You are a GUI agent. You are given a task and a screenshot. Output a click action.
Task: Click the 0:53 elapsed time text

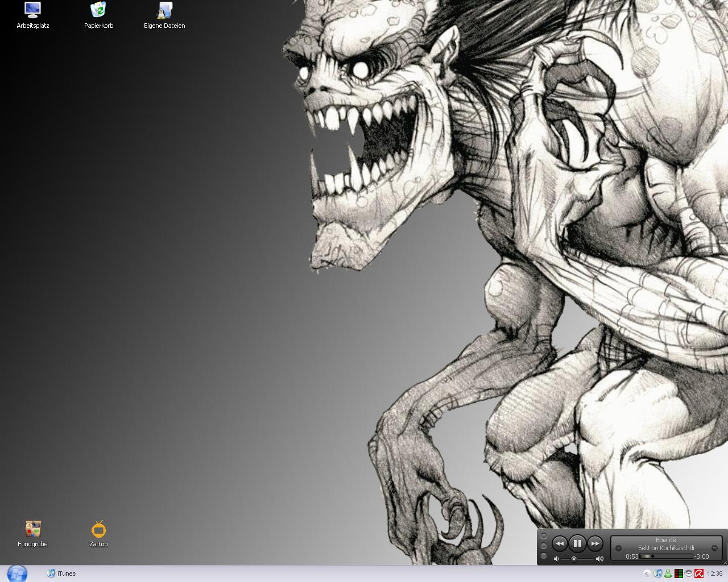pos(632,556)
